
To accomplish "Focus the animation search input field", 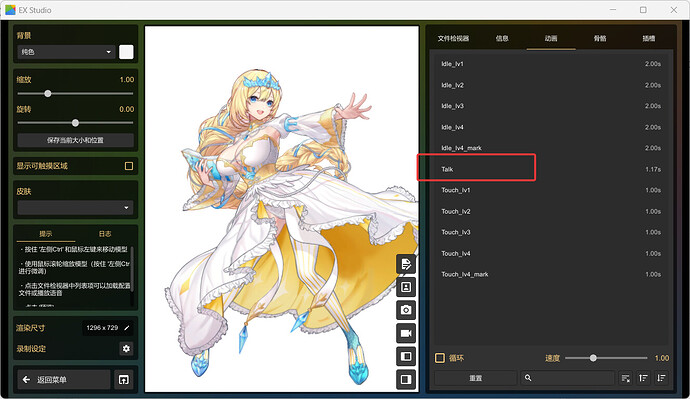I will coord(568,378).
